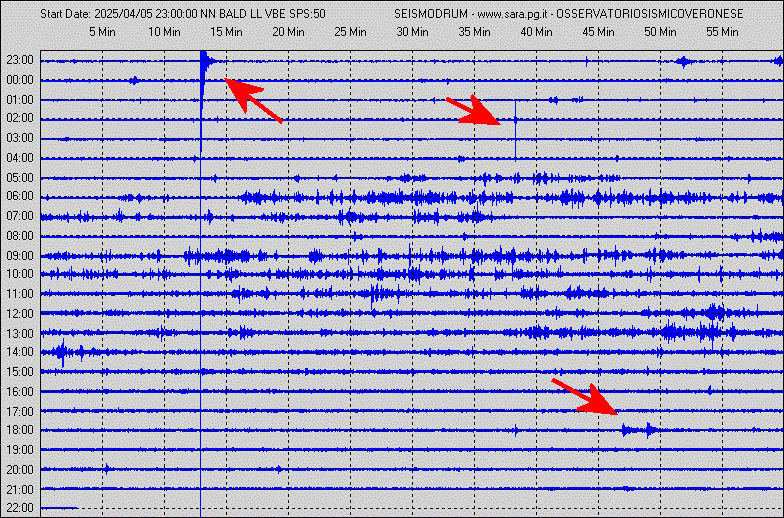Click the 12:00 hour row label
Image resolution: width=784 pixels, height=518 pixels.
pyautogui.click(x=20, y=314)
